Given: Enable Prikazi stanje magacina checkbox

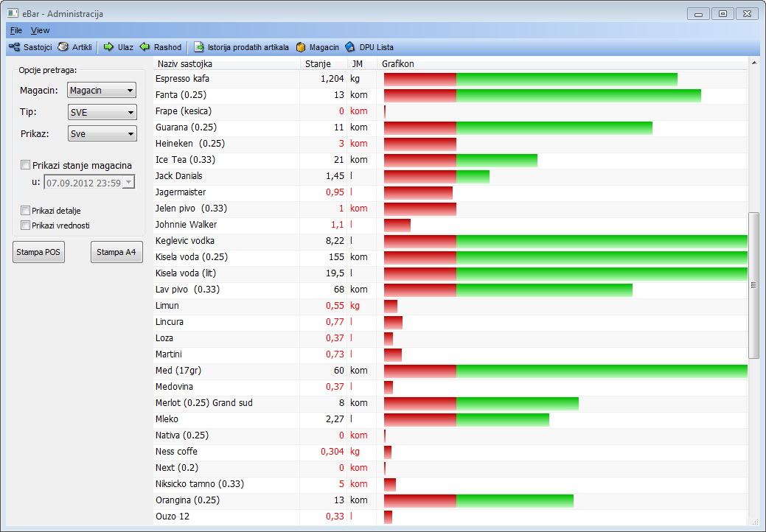Looking at the screenshot, I should pyautogui.click(x=26, y=165).
